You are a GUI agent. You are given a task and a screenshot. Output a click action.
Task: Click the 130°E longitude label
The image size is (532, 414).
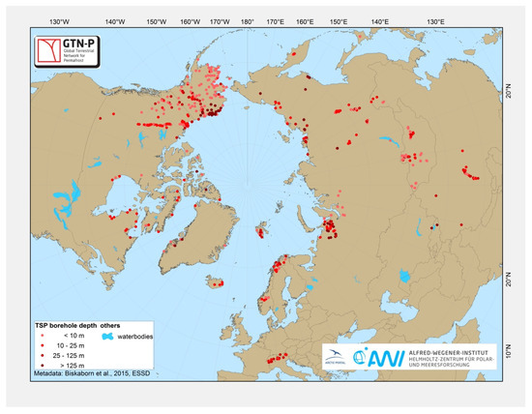point(435,22)
